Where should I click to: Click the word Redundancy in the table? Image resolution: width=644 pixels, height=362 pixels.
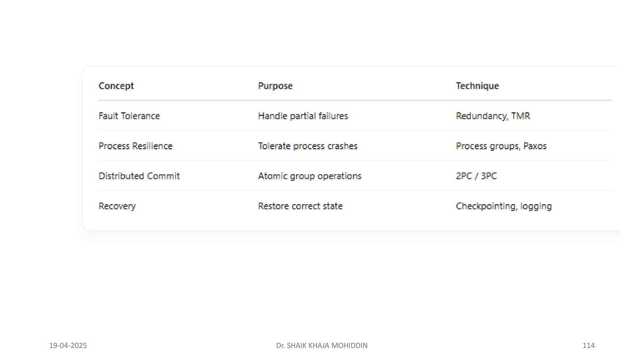click(481, 116)
